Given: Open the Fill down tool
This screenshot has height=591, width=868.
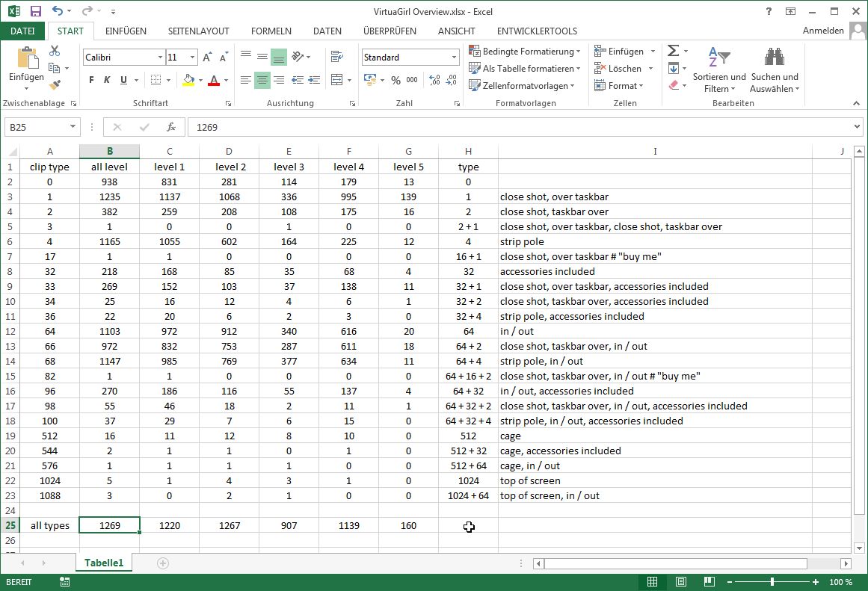Looking at the screenshot, I should (673, 68).
